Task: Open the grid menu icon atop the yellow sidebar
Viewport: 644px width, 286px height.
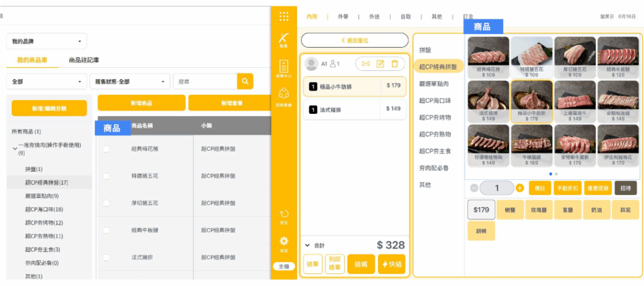Action: point(284,16)
